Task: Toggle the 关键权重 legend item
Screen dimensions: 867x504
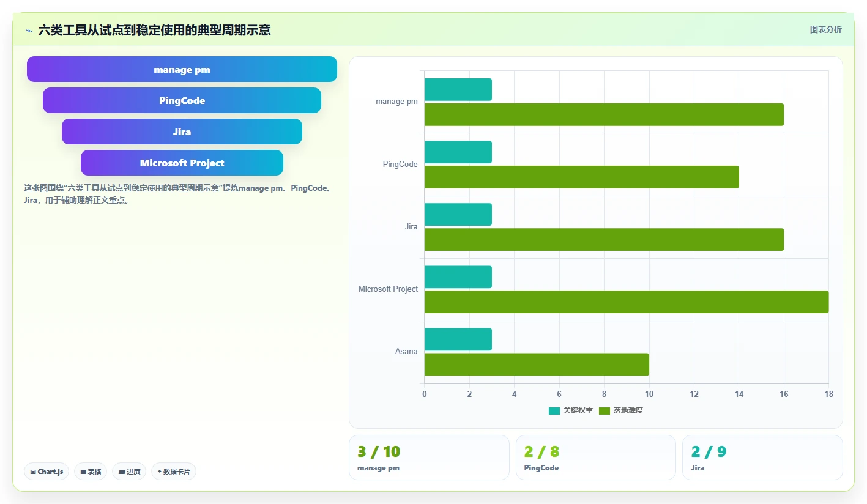Action: (571, 410)
